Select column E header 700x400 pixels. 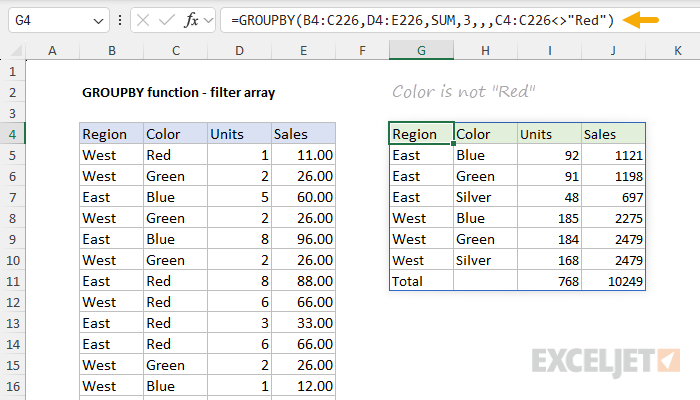[303, 50]
